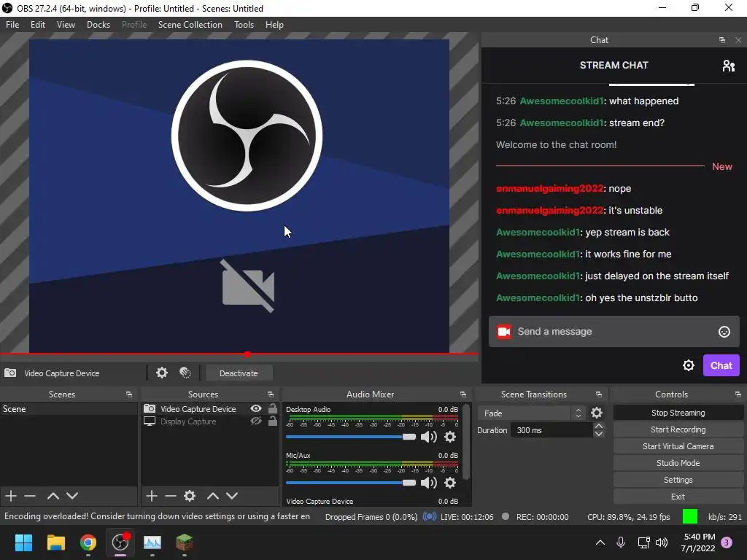
Task: Open the View menu
Action: (x=66, y=25)
